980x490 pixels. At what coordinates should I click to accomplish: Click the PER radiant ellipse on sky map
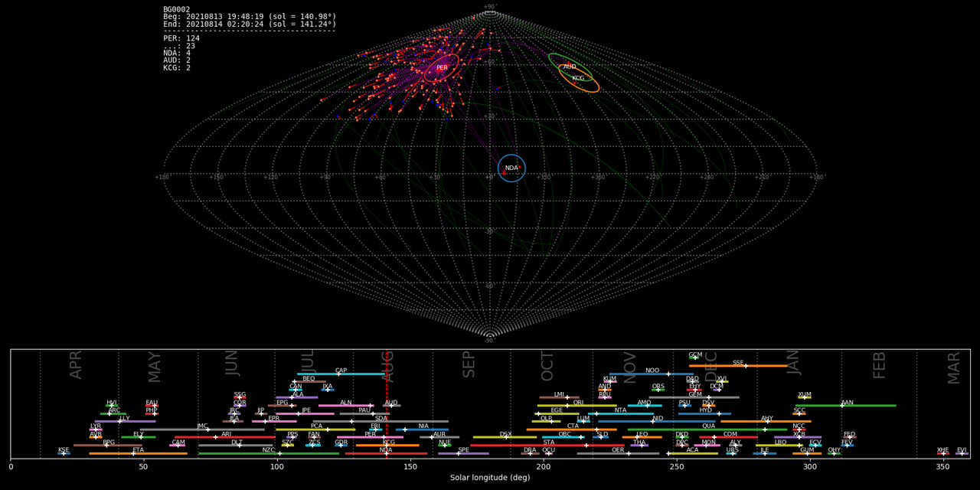442,67
